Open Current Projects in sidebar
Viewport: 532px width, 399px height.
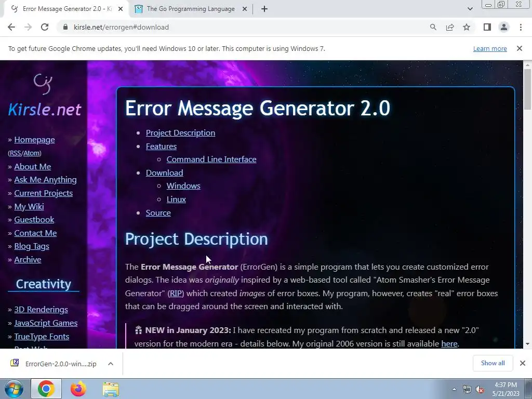tap(44, 193)
